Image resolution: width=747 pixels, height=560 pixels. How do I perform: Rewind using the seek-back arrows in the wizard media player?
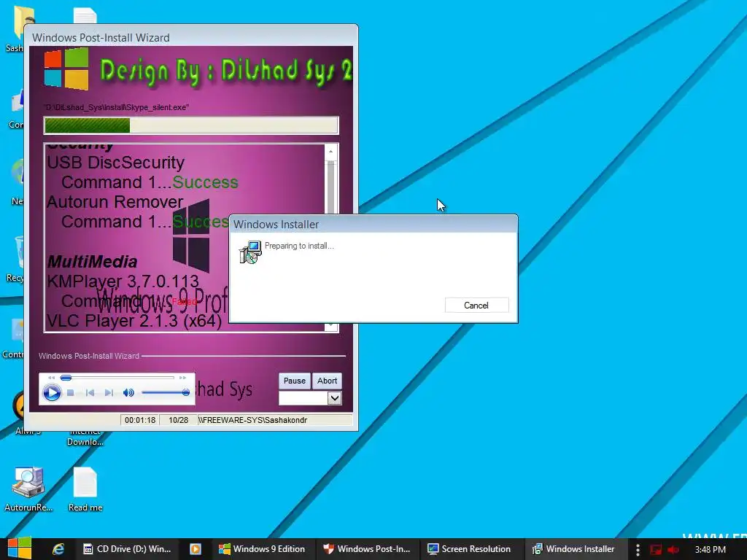(52, 378)
